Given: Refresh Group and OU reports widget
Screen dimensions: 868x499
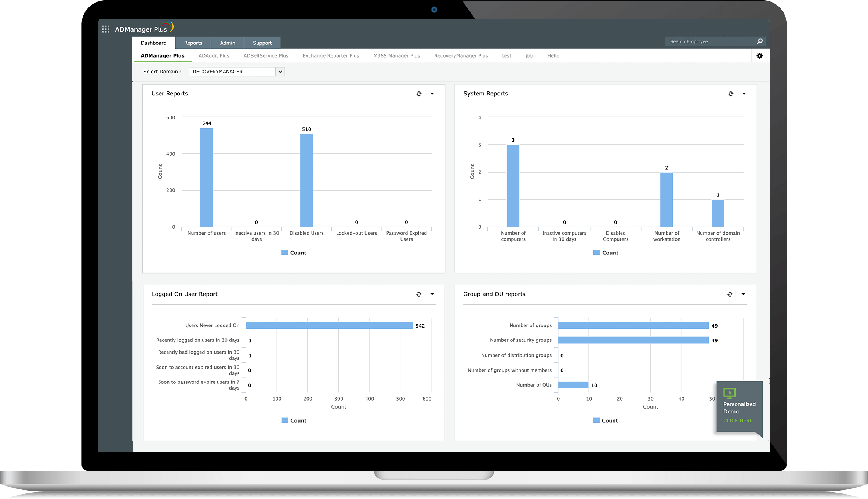Looking at the screenshot, I should (x=730, y=294).
